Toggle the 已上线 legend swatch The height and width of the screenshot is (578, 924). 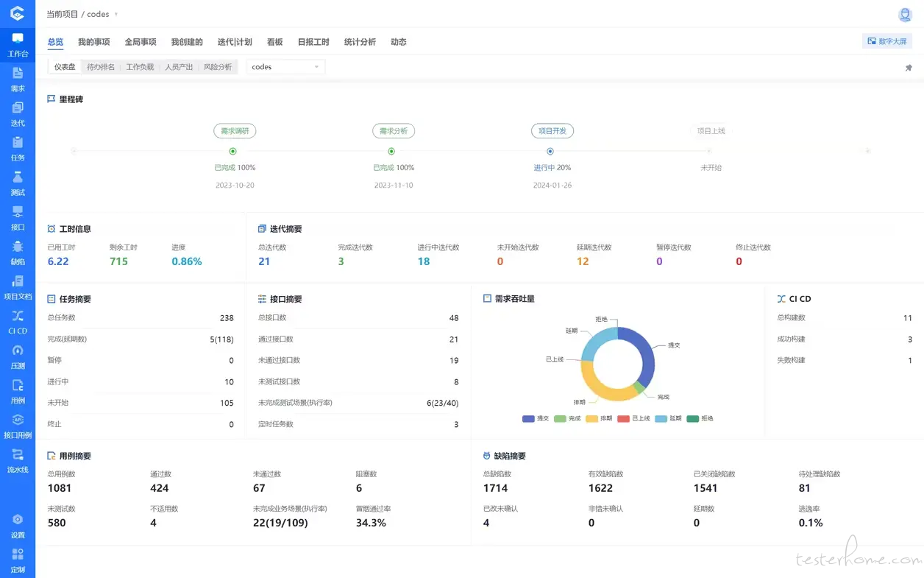tap(624, 418)
